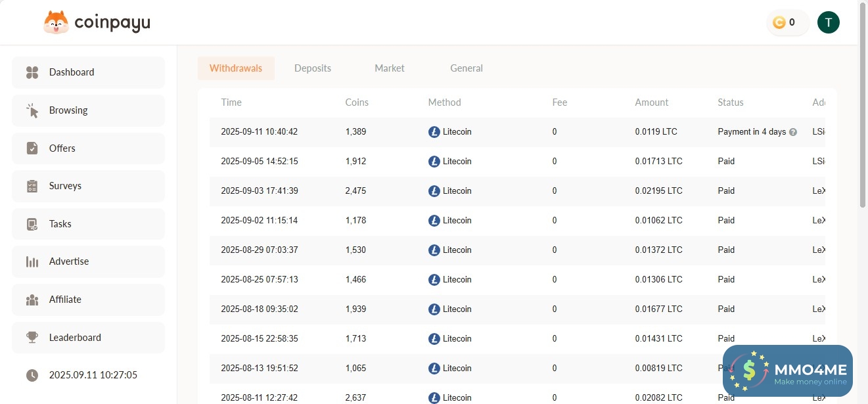Open the user profile avatar T

[x=828, y=22]
